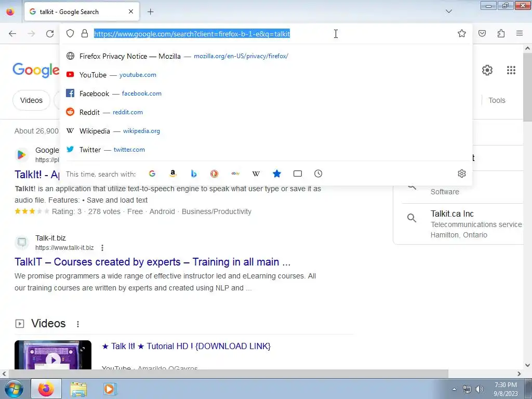Save page to Pocket icon
This screenshot has width=532, height=399.
click(x=482, y=33)
